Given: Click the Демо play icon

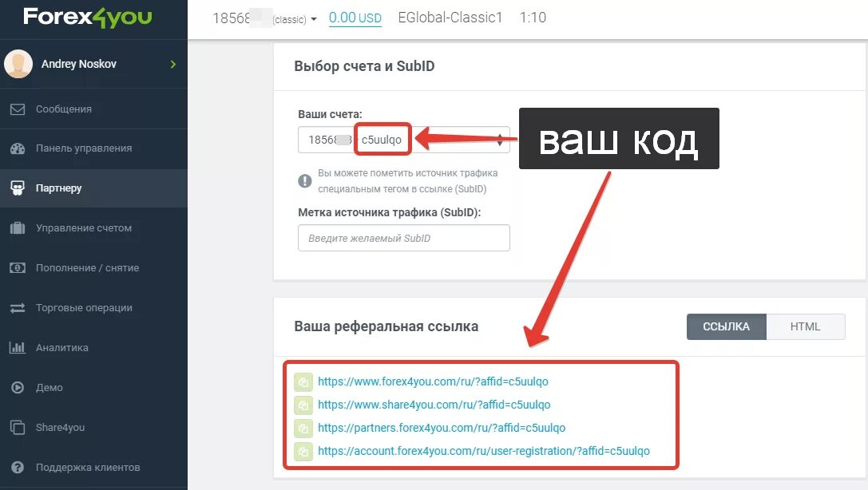Looking at the screenshot, I should 18,387.
